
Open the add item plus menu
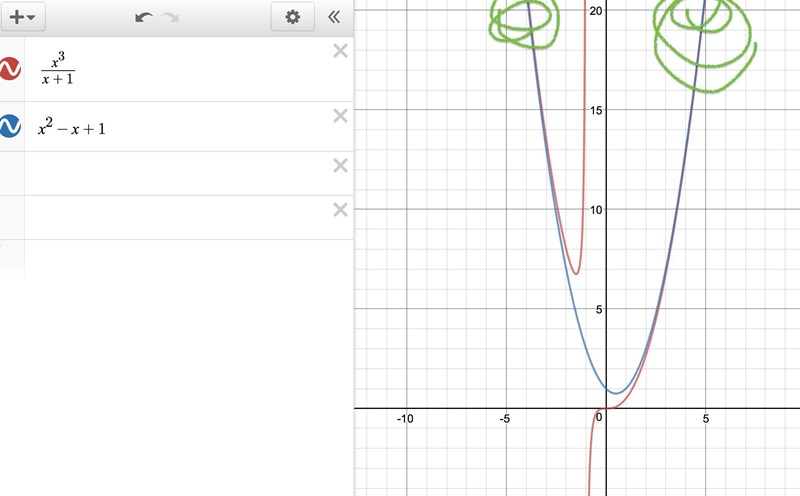[22, 17]
